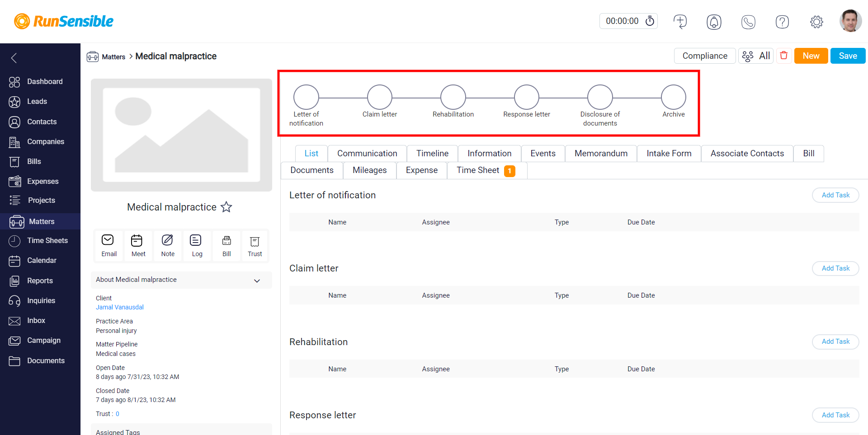Add a Log entry to this matter
This screenshot has height=435, width=868.
click(x=197, y=246)
